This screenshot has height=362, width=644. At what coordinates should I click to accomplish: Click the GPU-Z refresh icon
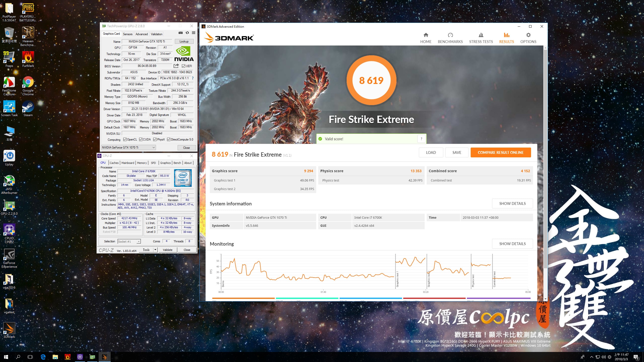[x=187, y=33]
